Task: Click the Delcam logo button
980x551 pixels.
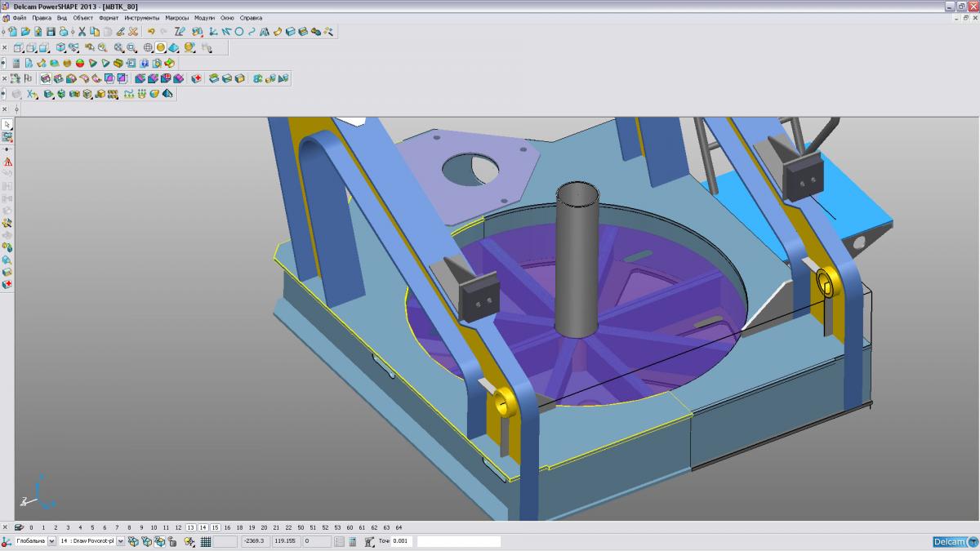Action: pos(955,542)
